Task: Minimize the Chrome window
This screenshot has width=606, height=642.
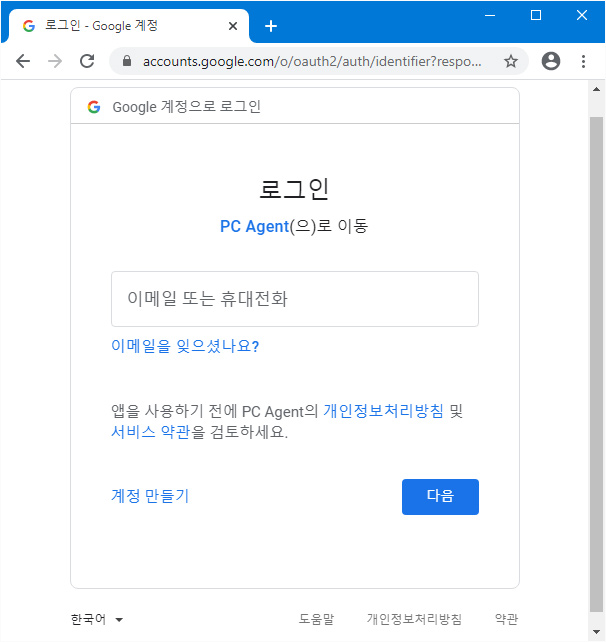Action: (490, 16)
